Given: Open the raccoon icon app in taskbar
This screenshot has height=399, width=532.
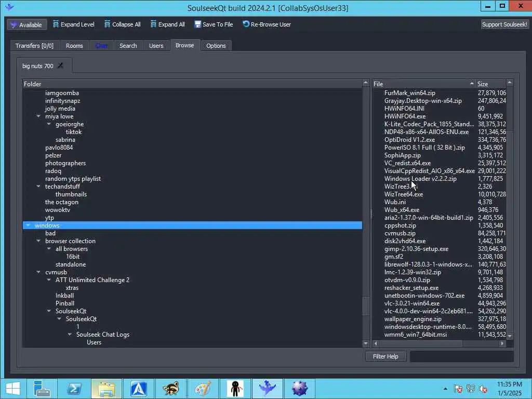Looking at the screenshot, I should click(170, 389).
